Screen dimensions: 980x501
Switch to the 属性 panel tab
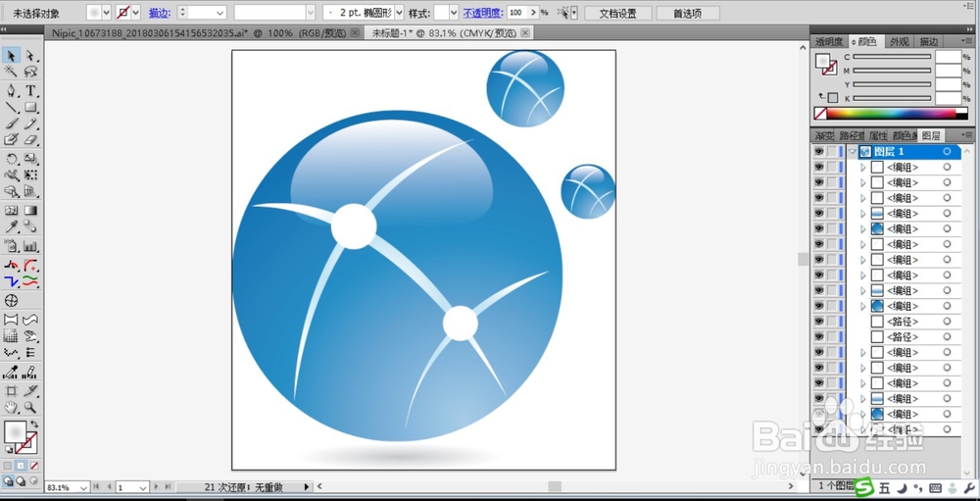(877, 135)
